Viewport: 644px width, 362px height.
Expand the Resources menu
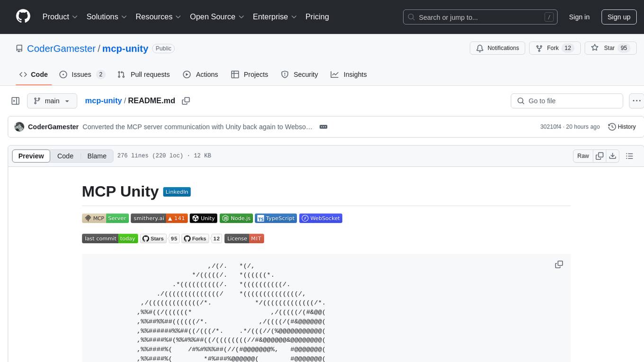[x=158, y=17]
